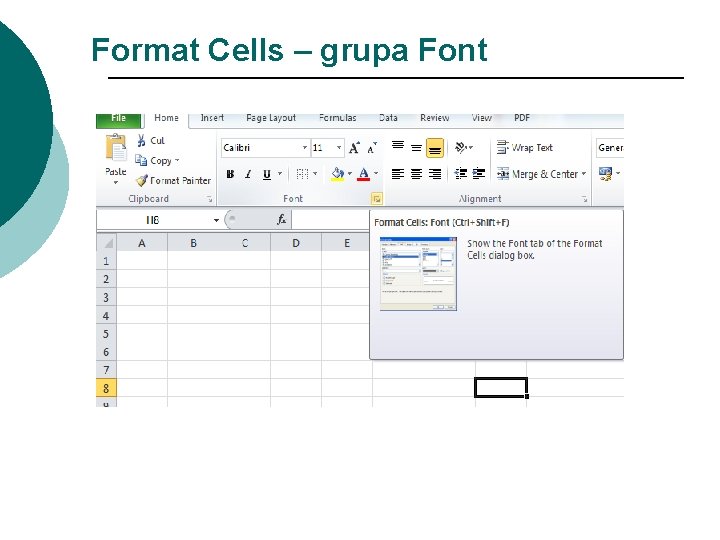
Task: Select column E header
Action: (x=347, y=243)
